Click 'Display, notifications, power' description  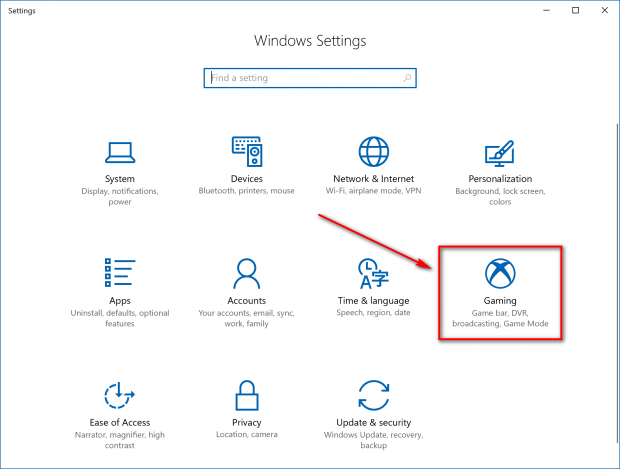[120, 197]
